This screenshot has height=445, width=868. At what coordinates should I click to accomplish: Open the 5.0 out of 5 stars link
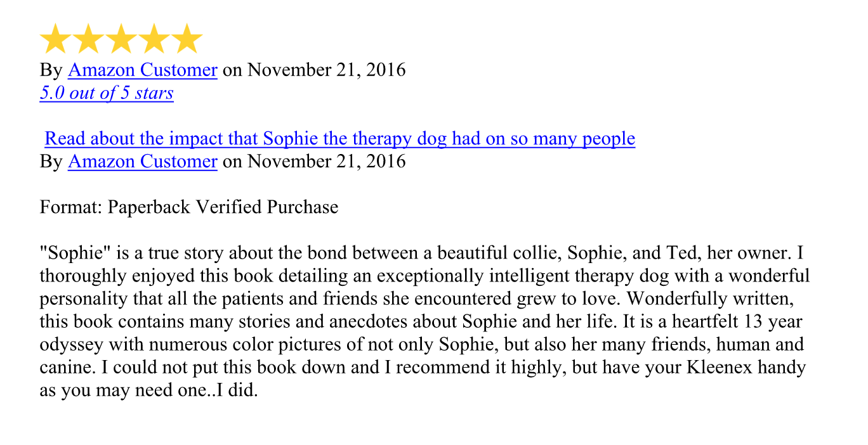tap(107, 93)
